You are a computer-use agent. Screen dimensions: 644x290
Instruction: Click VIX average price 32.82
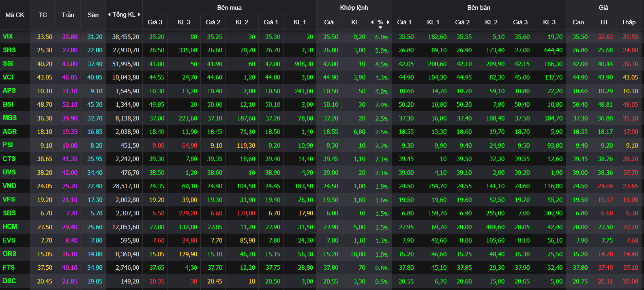[605, 37]
